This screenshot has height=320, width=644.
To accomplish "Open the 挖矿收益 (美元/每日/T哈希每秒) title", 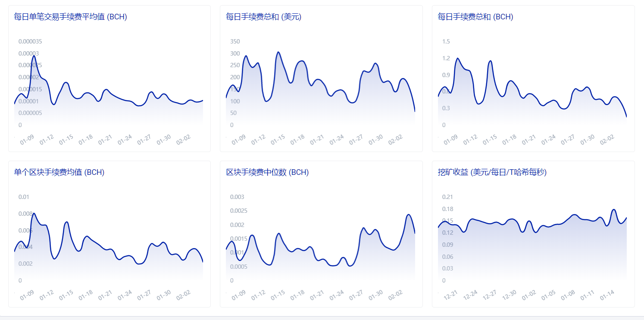I will click(x=492, y=172).
